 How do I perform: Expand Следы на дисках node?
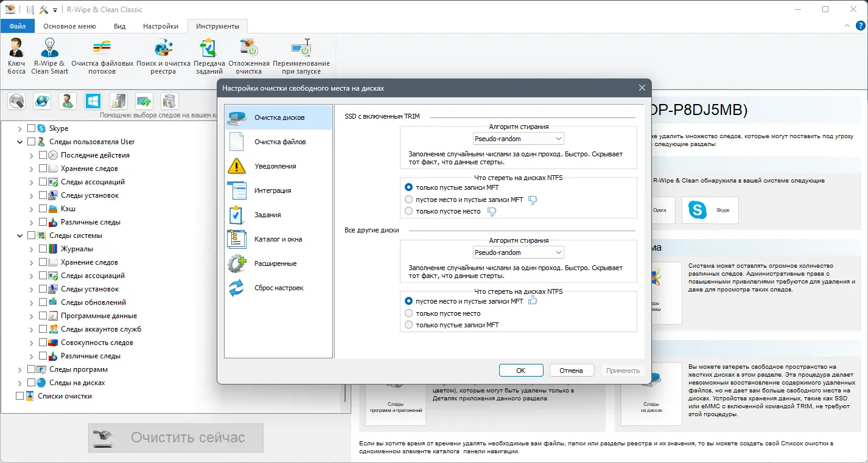19,383
